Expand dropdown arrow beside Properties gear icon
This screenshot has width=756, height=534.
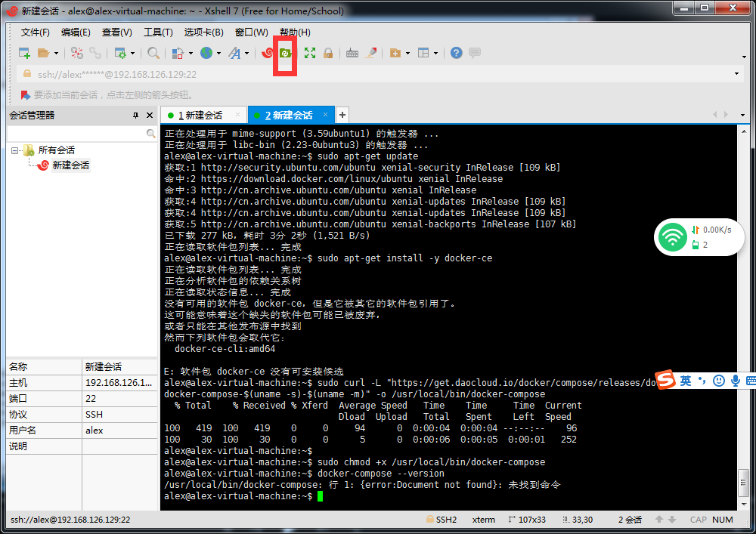point(132,54)
